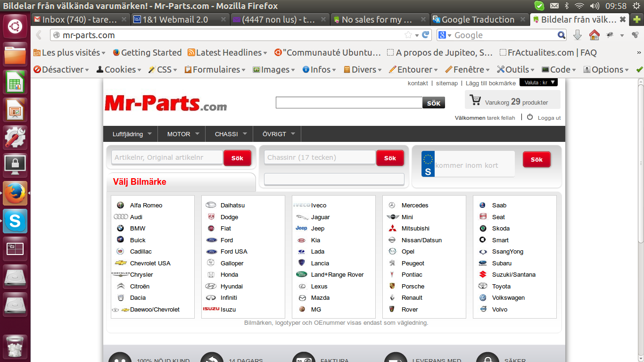The height and width of the screenshot is (362, 644).
Task: Open the kontakt link
Action: 418,83
